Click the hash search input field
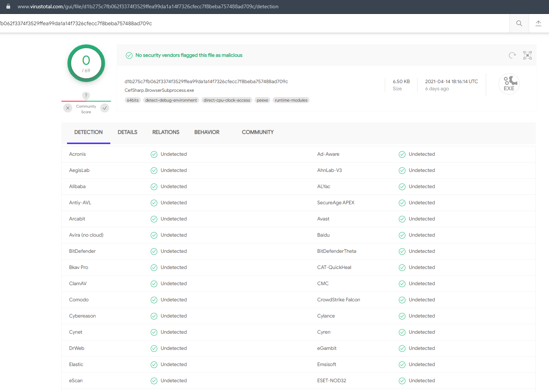Screen dimensions: 549x392 [226, 23]
